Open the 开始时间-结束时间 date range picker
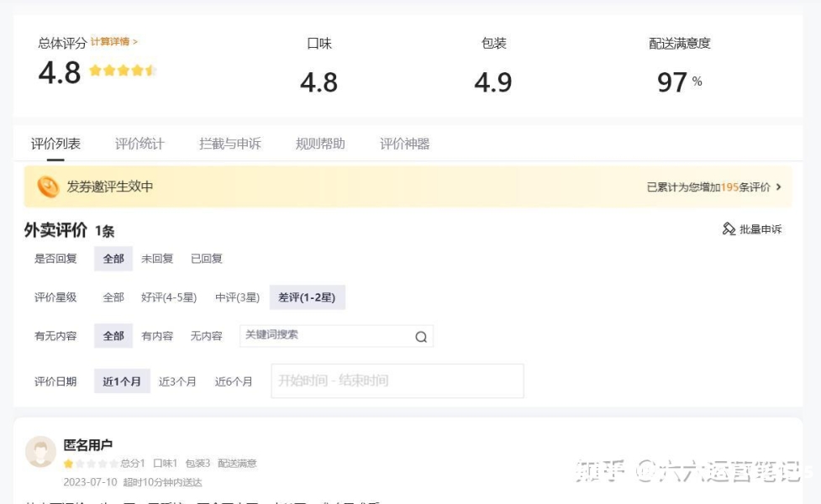The image size is (821, 504). pyautogui.click(x=397, y=381)
